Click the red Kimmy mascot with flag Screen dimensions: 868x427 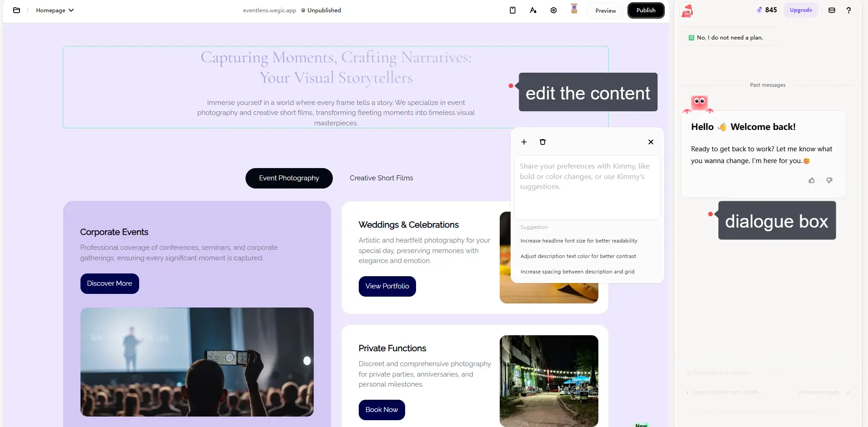coord(687,10)
